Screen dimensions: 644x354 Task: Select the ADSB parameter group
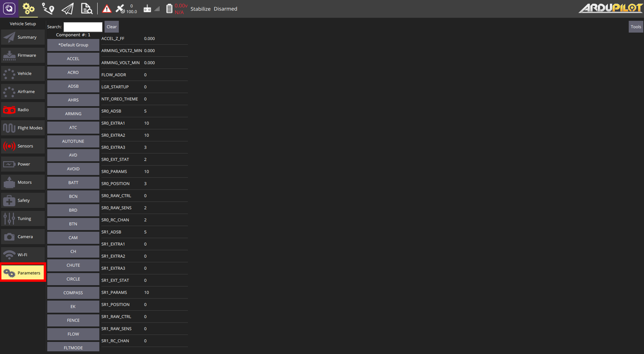click(73, 86)
